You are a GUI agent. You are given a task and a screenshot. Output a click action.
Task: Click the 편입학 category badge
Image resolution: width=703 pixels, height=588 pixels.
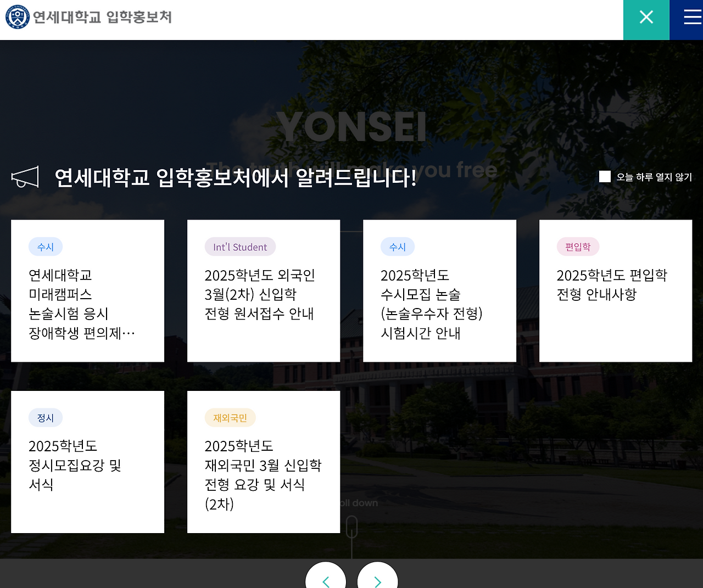578,247
